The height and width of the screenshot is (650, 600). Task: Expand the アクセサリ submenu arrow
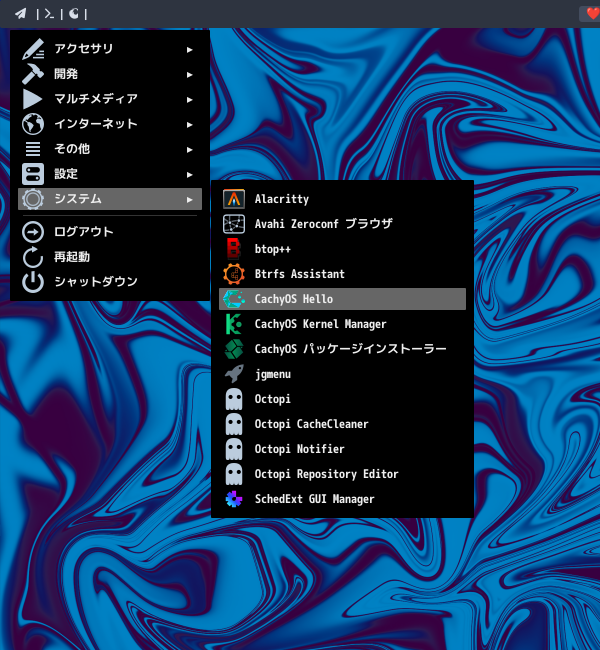point(189,50)
